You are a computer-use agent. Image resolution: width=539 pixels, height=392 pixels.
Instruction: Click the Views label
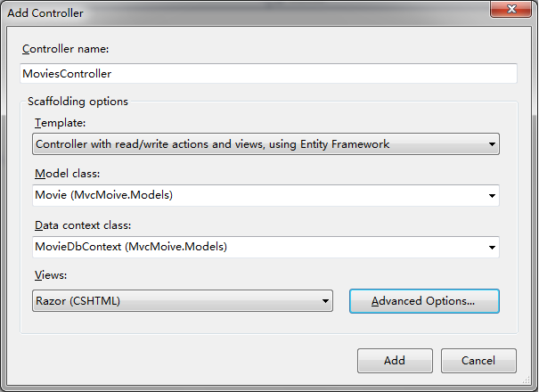pos(51,275)
